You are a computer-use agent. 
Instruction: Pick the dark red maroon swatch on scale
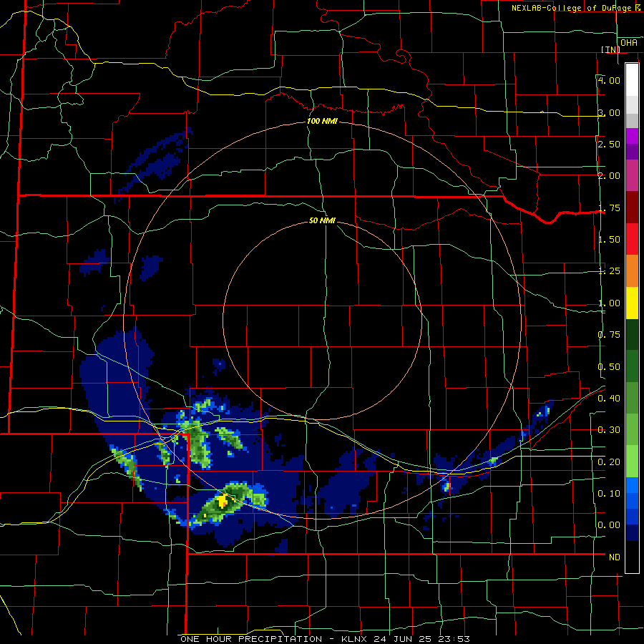(632, 208)
